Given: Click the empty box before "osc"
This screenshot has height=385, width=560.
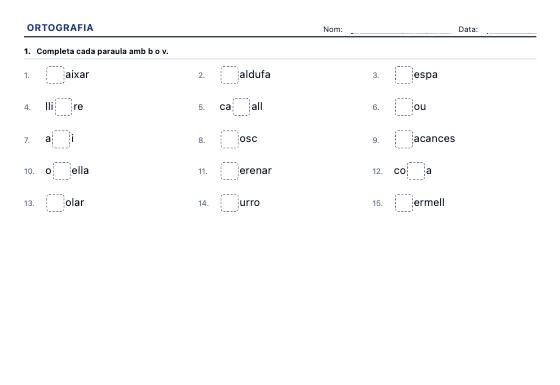Looking at the screenshot, I should tap(229, 139).
